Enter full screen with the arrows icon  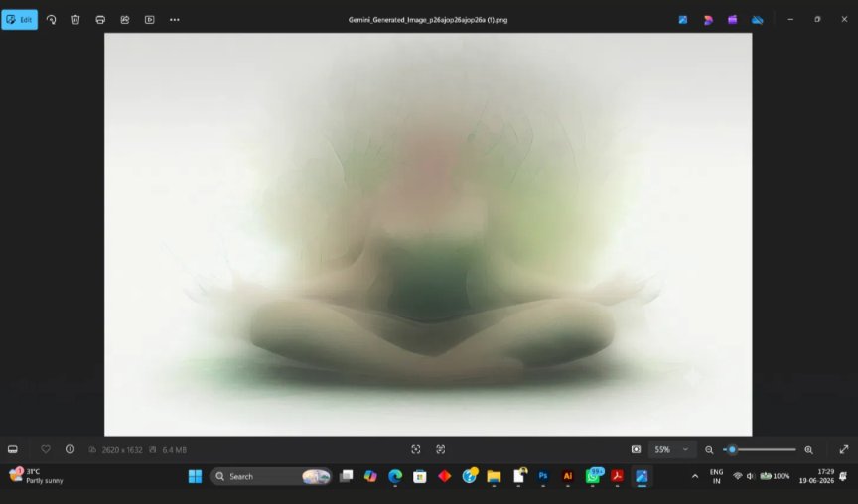pyautogui.click(x=844, y=449)
